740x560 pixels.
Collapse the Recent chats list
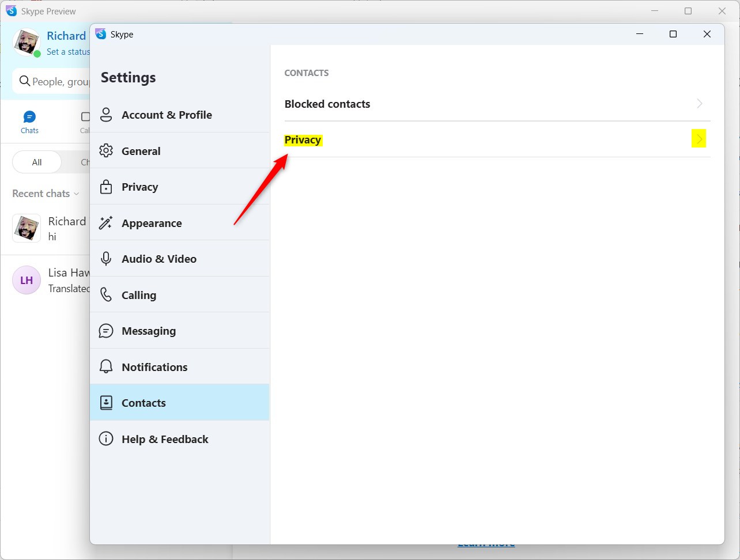[78, 194]
